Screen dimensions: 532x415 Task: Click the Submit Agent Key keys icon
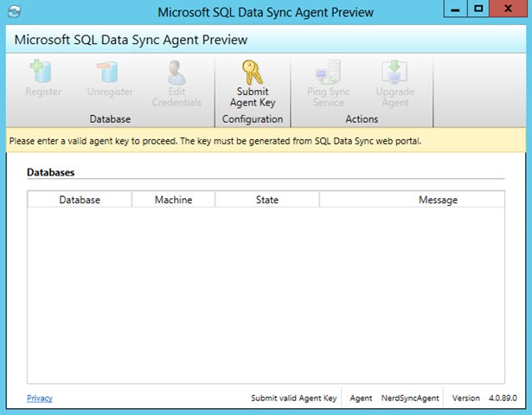[253, 73]
